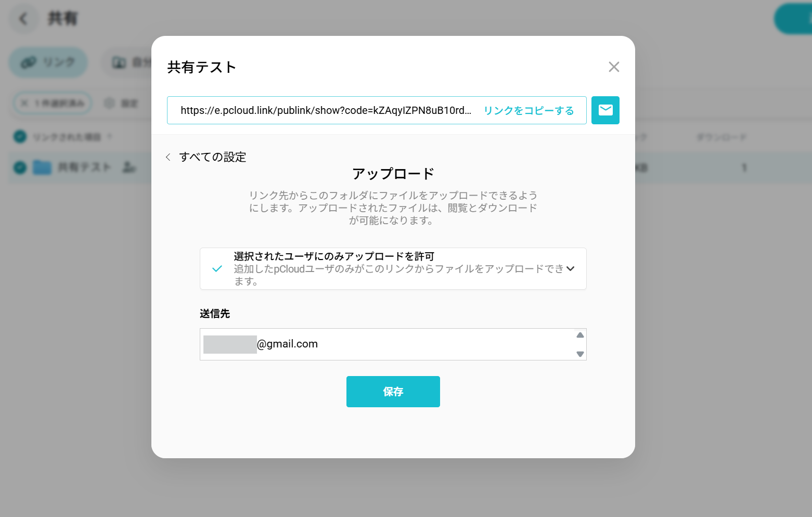The width and height of the screenshot is (812, 517).
Task: Switch to the リンク tab
Action: pos(48,62)
